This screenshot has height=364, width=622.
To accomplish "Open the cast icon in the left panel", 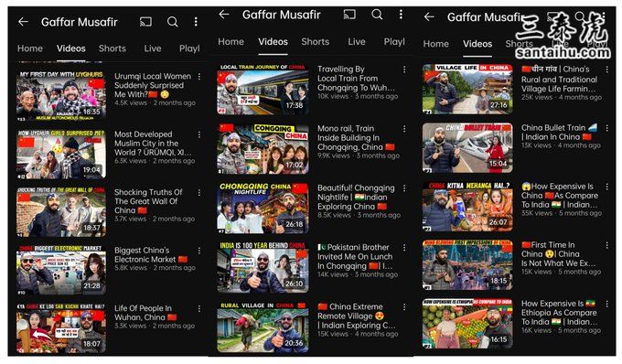I will tap(145, 21).
